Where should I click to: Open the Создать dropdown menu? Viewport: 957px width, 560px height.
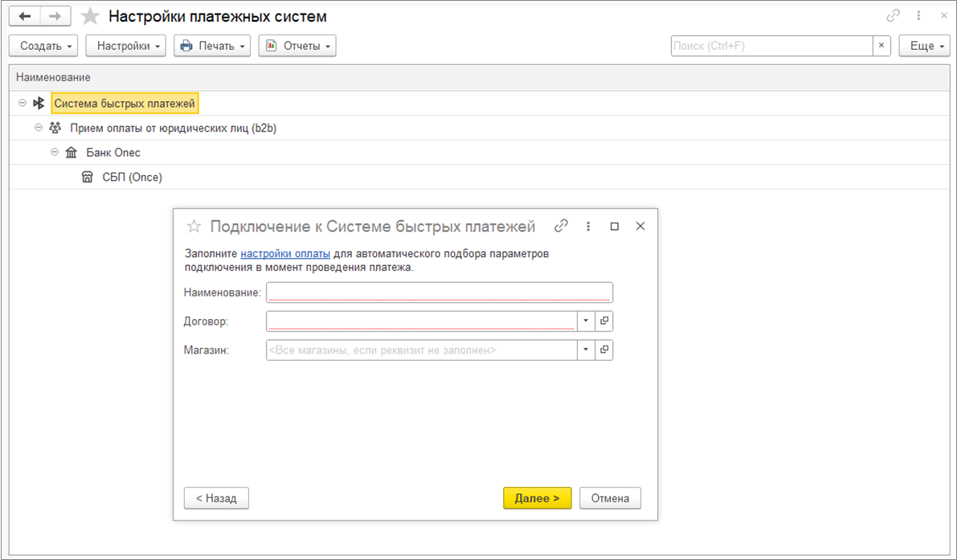46,46
